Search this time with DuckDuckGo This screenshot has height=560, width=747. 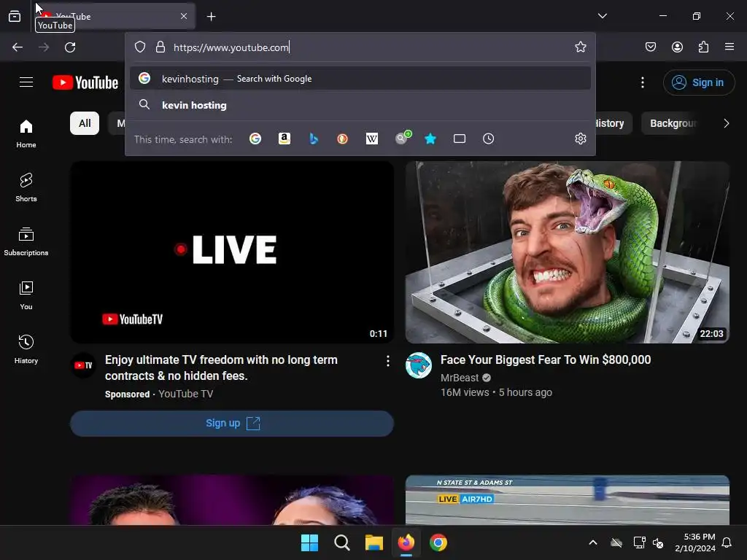(x=343, y=139)
